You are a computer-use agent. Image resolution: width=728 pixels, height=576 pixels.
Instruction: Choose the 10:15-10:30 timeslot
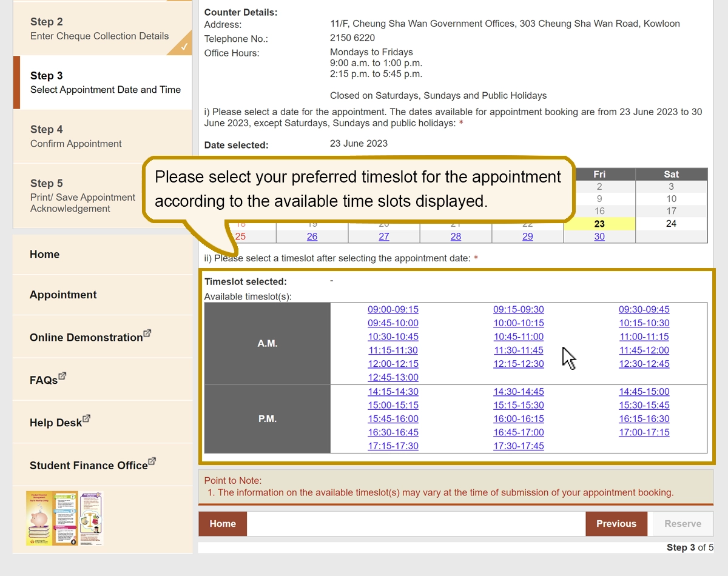[644, 323]
